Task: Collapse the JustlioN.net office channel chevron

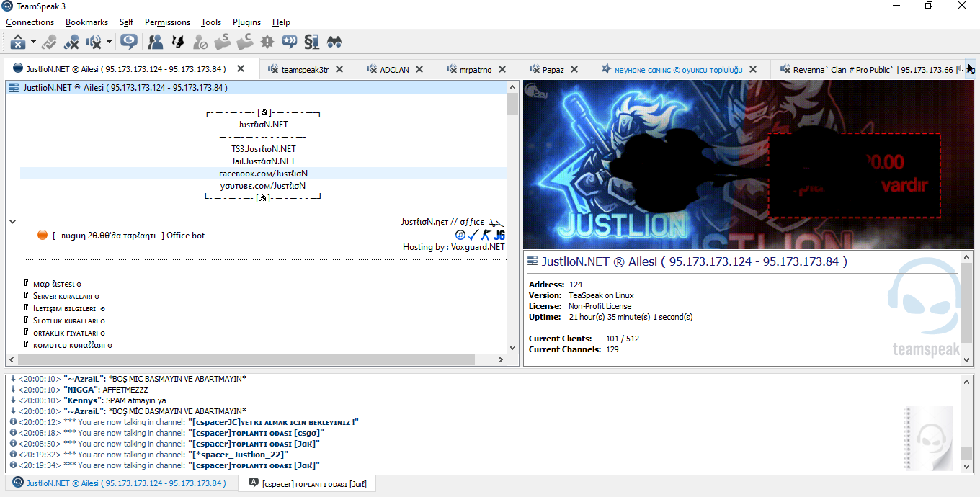Action: (x=12, y=222)
